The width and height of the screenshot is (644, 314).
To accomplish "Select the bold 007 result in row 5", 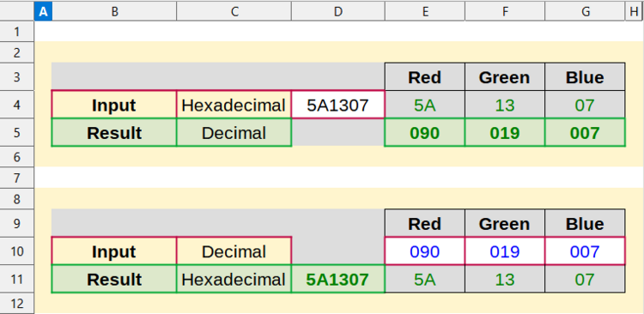I will point(585,133).
